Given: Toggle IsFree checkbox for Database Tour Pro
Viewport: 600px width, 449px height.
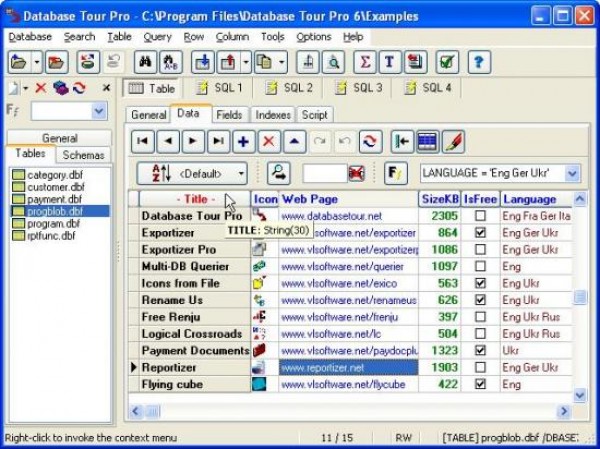Looking at the screenshot, I should pos(480,216).
